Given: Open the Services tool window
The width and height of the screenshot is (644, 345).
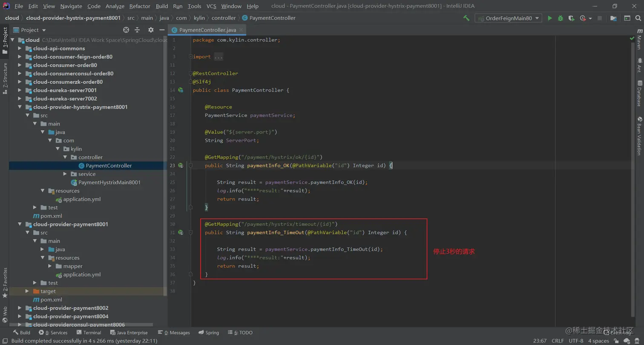Looking at the screenshot, I should pyautogui.click(x=53, y=333).
